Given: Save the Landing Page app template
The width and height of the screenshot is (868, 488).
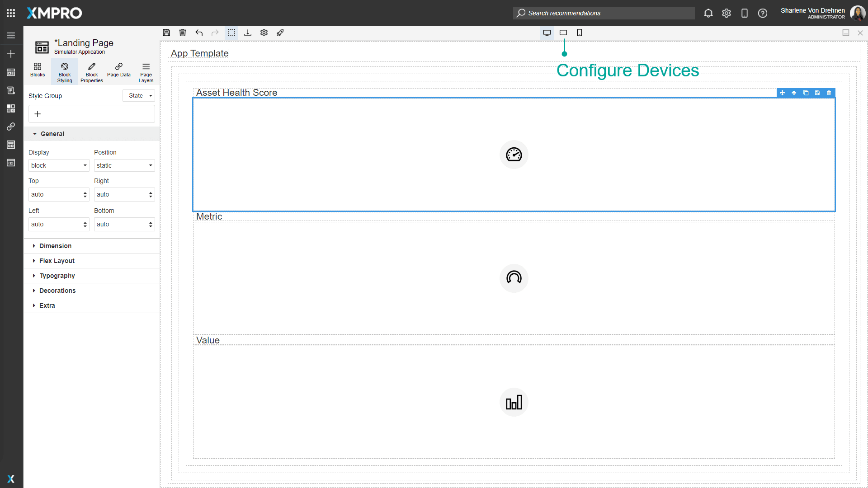Looking at the screenshot, I should pyautogui.click(x=166, y=33).
